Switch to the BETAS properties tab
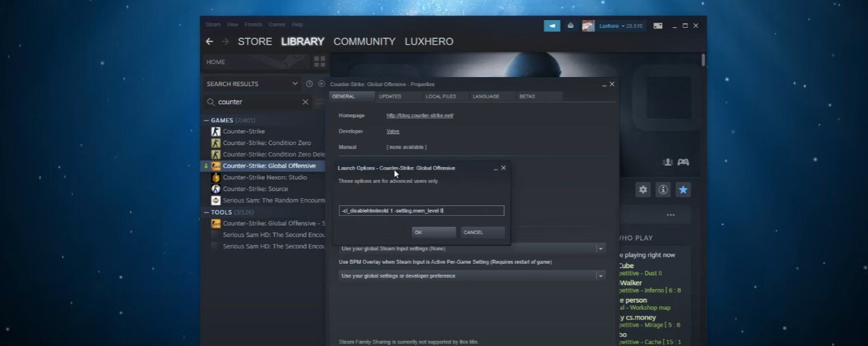The height and width of the screenshot is (346, 868). (539, 97)
